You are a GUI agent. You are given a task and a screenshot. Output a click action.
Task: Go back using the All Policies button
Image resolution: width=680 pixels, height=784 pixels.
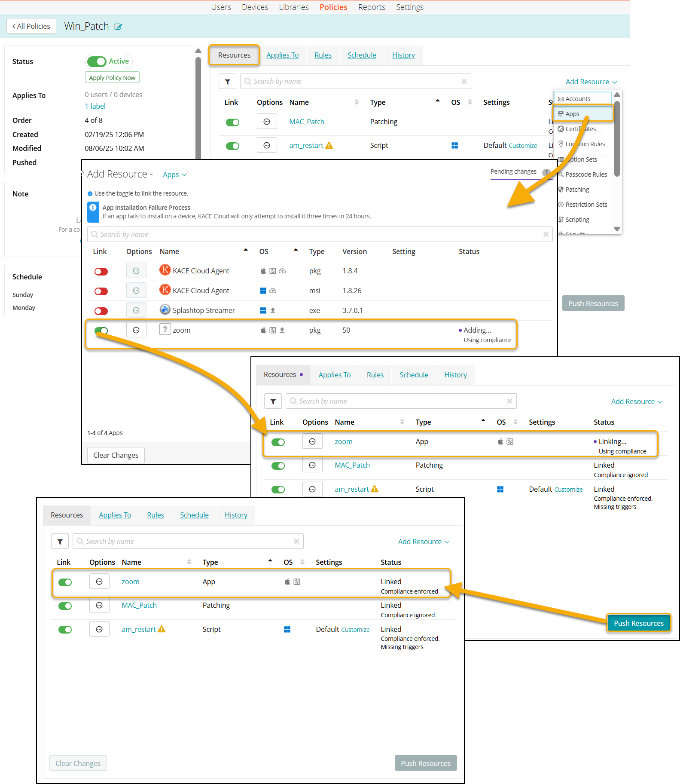point(31,26)
